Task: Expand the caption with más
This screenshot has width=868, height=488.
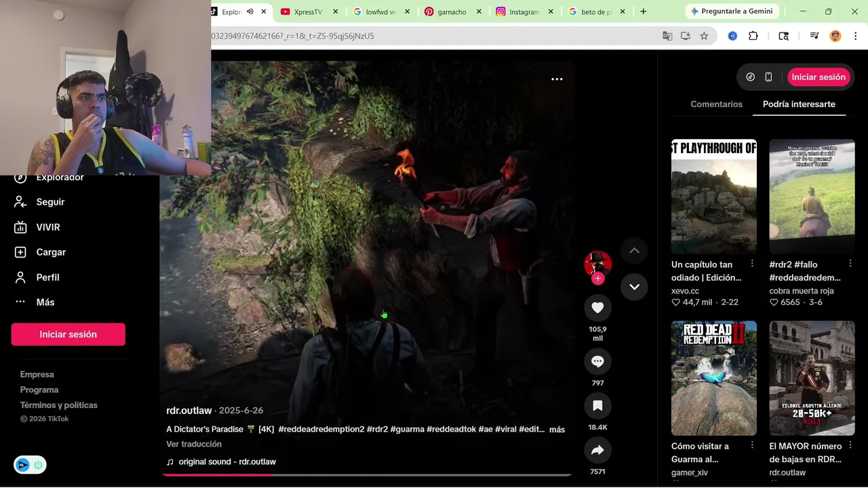Action: [x=557, y=430]
